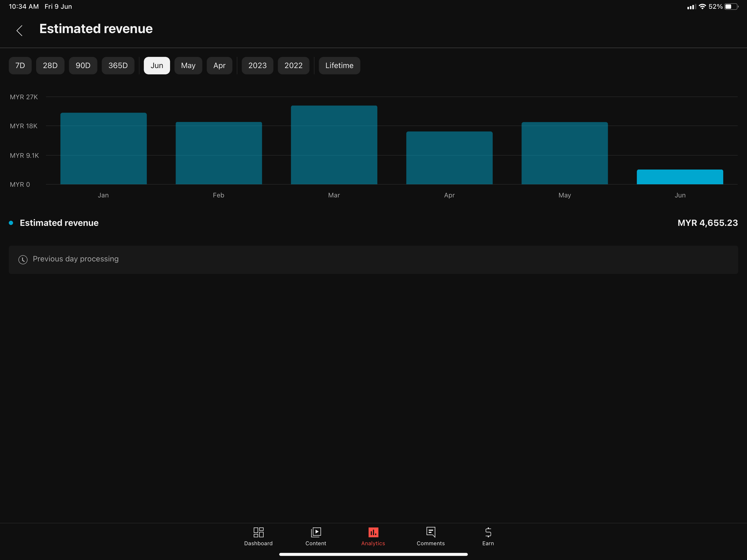This screenshot has width=747, height=560.
Task: Tap the Estimated revenue legend dot
Action: click(x=11, y=223)
